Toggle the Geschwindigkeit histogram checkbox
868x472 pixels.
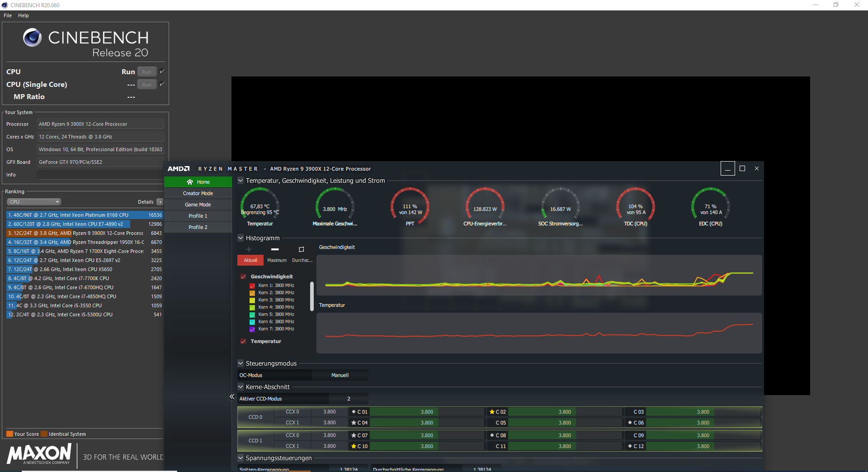(243, 277)
